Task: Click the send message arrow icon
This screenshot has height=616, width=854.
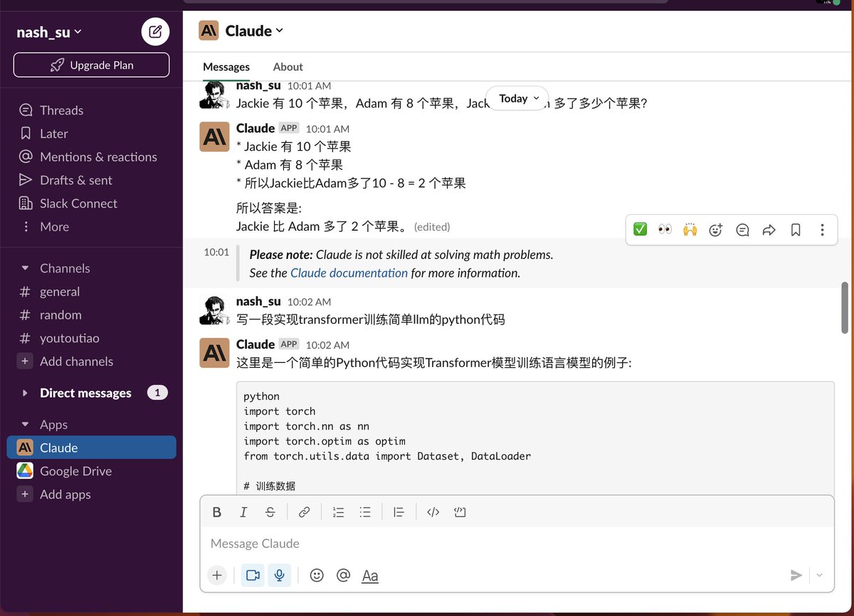Action: point(796,575)
